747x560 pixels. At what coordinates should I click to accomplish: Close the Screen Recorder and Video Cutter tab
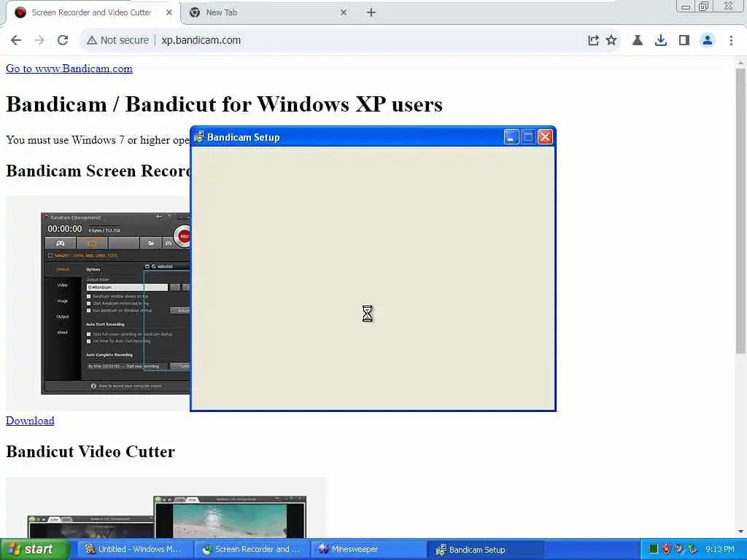(169, 13)
